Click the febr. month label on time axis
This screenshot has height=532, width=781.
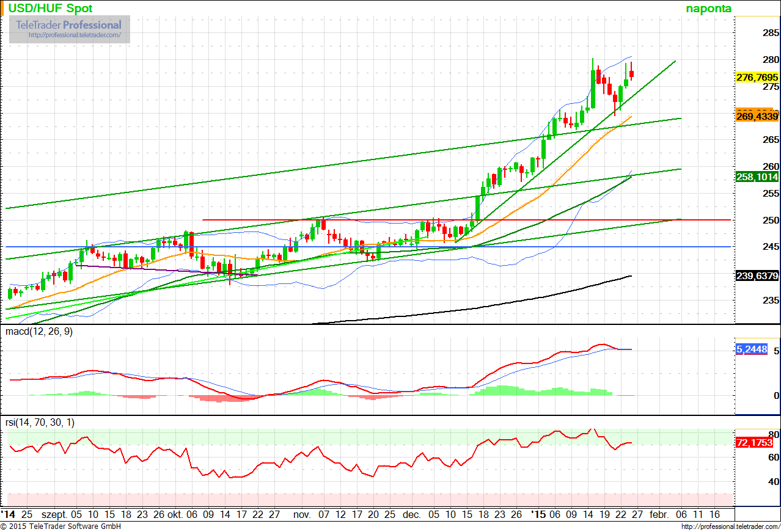(x=659, y=514)
